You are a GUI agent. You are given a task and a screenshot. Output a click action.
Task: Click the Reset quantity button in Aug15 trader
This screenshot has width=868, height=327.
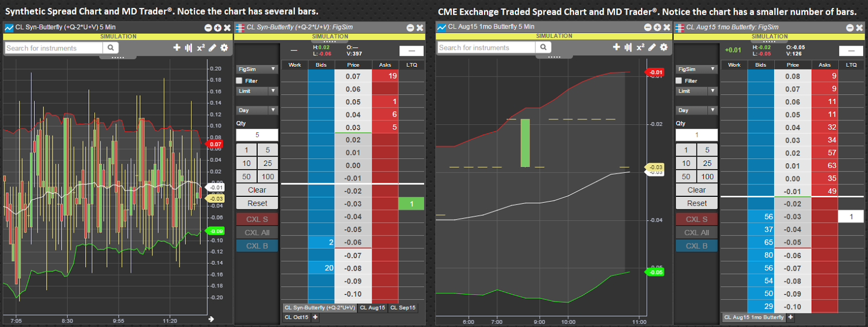(697, 203)
